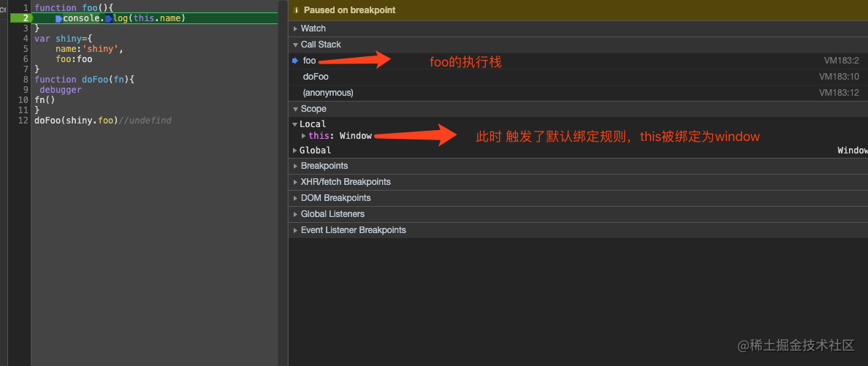Viewport: 868px width, 366px height.
Task: Click the name:'shiny' code line
Action: tap(89, 49)
